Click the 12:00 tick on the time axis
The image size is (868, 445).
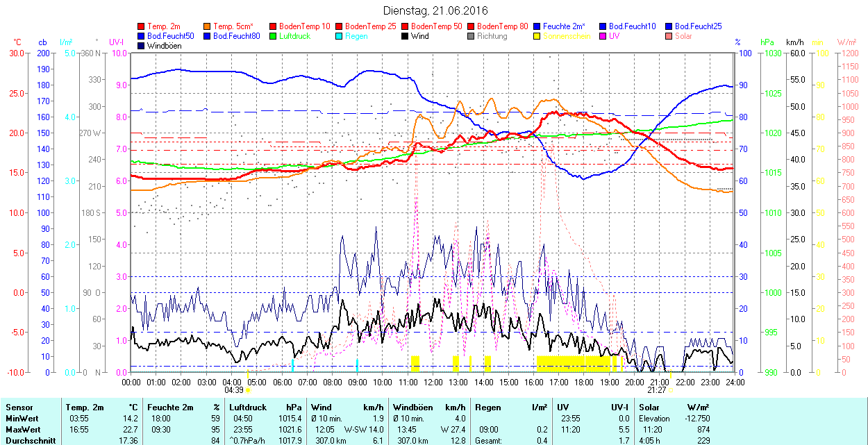(x=433, y=381)
